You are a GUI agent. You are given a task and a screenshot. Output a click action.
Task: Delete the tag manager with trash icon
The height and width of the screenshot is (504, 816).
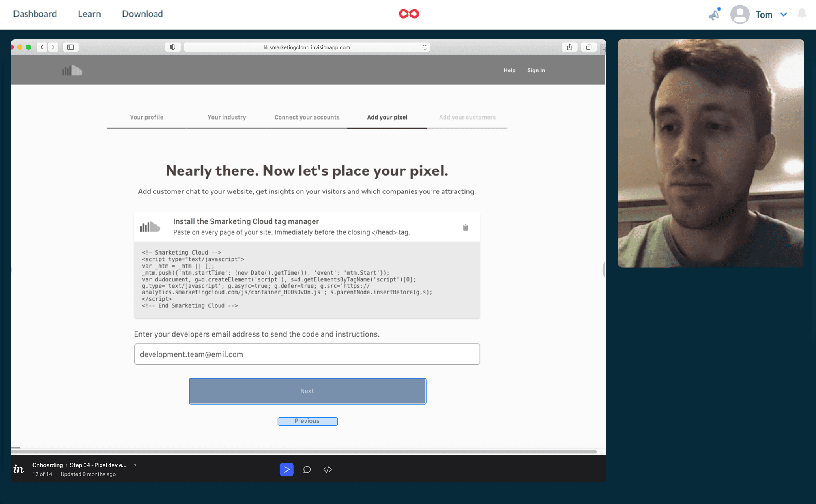pos(466,227)
